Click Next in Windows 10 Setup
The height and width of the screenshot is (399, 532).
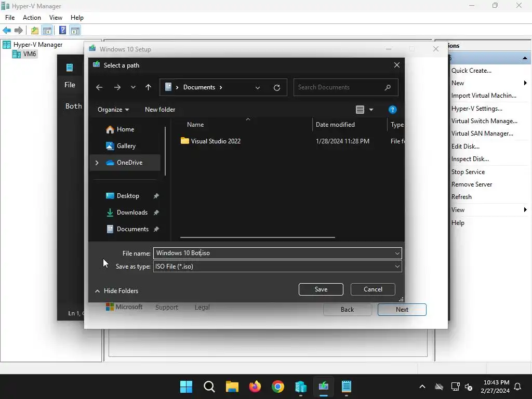402,310
